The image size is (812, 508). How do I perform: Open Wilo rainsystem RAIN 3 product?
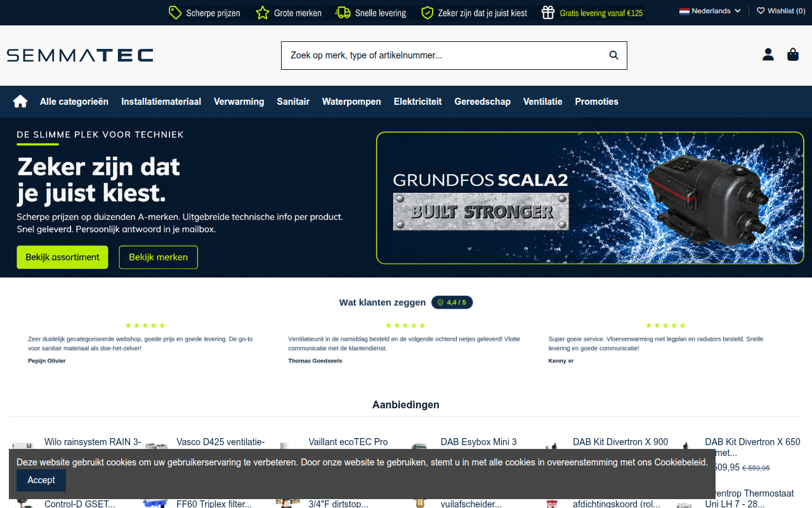point(93,442)
